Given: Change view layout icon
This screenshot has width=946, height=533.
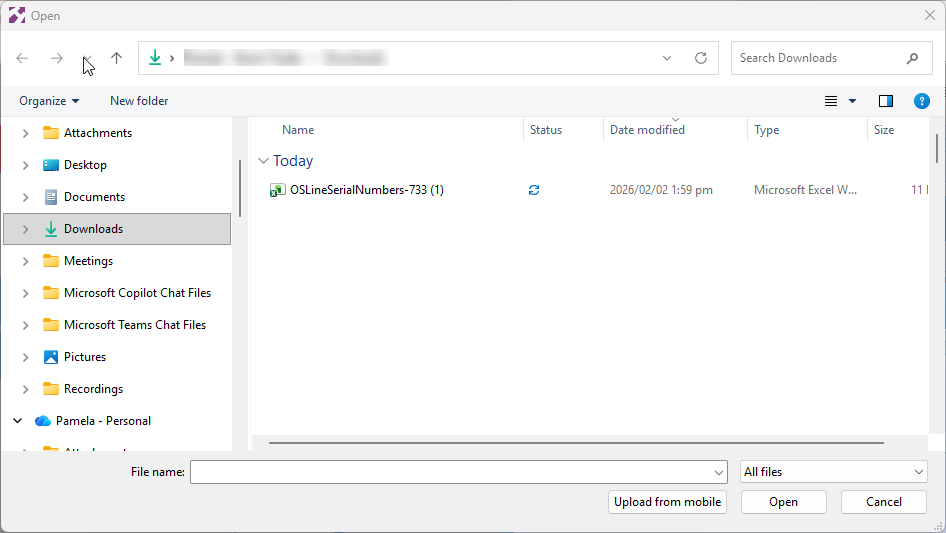Looking at the screenshot, I should [831, 101].
